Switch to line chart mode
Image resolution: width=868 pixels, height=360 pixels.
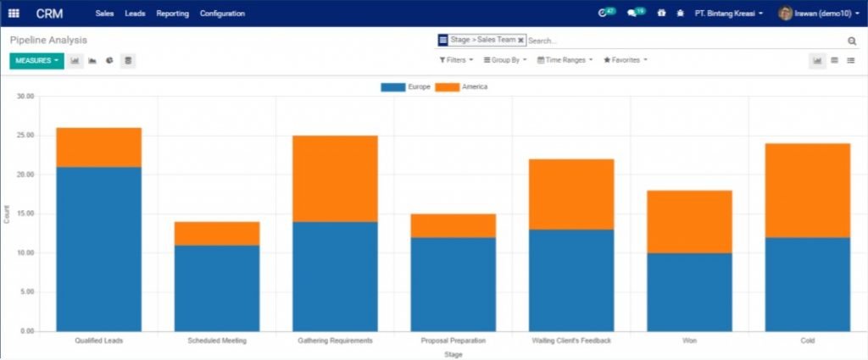[92, 61]
